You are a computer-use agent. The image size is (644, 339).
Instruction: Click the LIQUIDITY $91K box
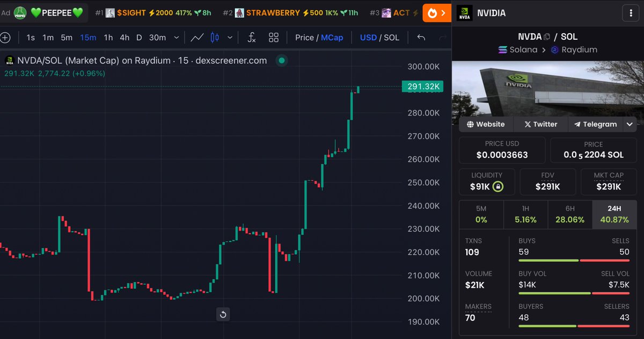pyautogui.click(x=487, y=182)
